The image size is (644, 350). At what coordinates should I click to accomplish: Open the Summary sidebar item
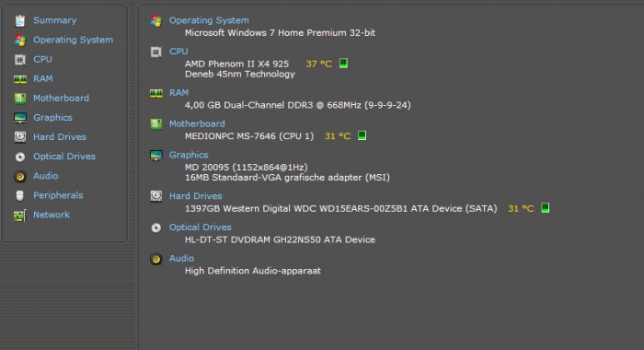click(x=54, y=20)
